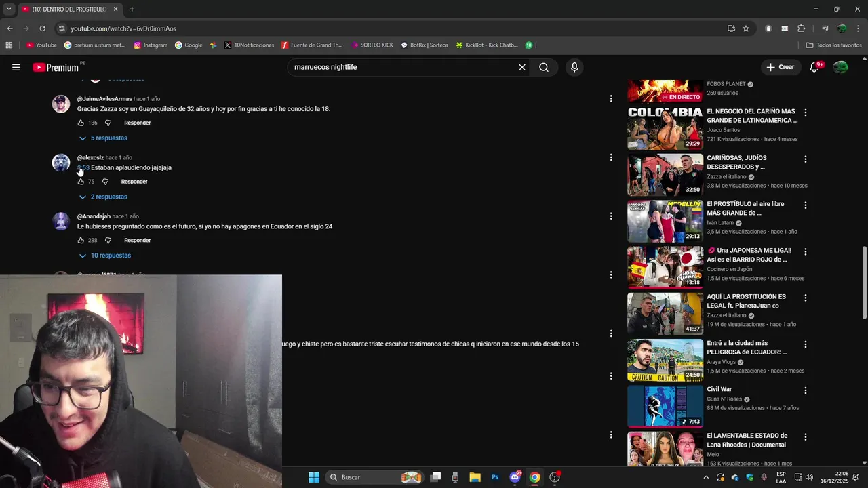868x488 pixels.
Task: Like the comment by @JaimeAvilesArmas
Action: pos(81,123)
